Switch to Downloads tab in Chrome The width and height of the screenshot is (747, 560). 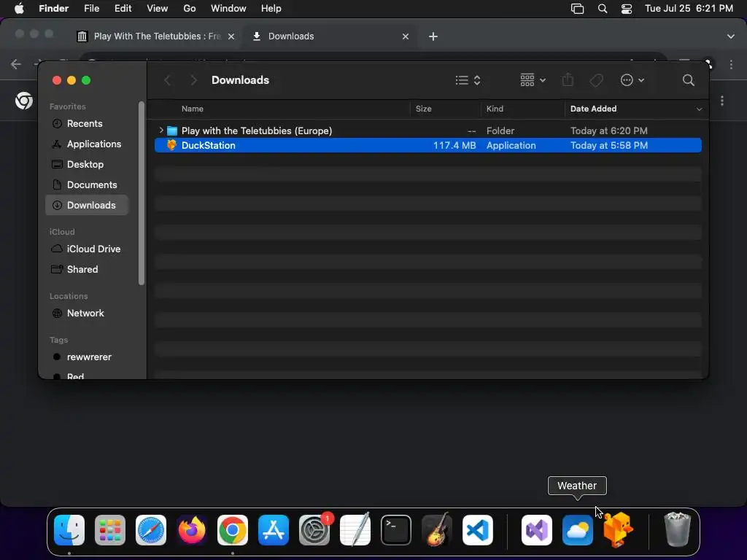(x=330, y=36)
